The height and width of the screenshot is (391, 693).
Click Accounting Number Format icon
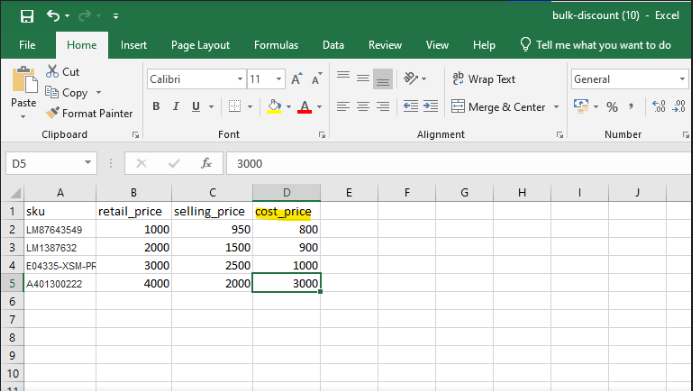[x=581, y=106]
